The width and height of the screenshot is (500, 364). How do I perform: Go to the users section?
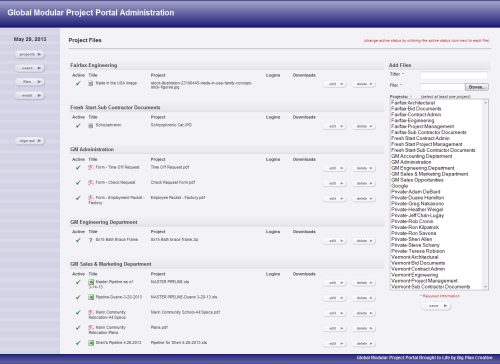(x=30, y=68)
